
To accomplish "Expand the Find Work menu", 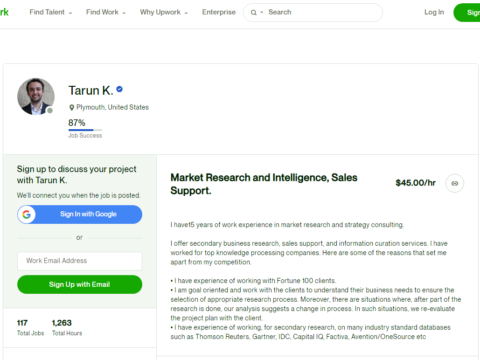I will tap(106, 12).
